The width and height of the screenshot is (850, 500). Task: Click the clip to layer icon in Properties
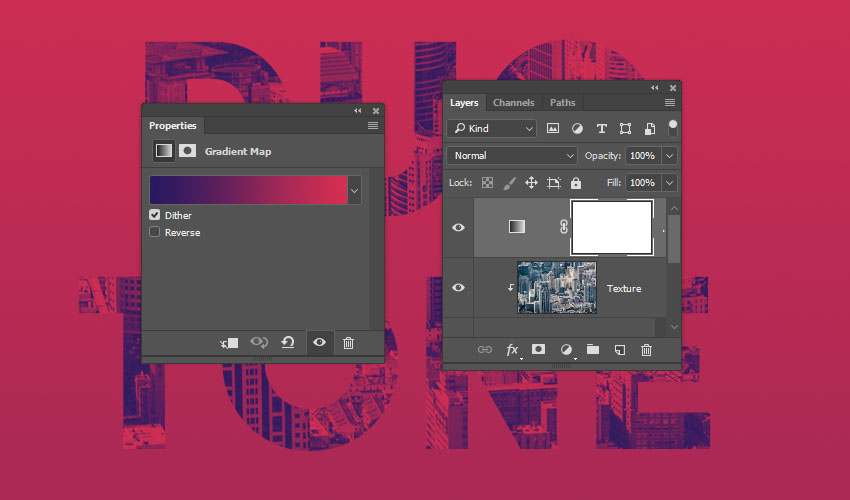pyautogui.click(x=230, y=343)
